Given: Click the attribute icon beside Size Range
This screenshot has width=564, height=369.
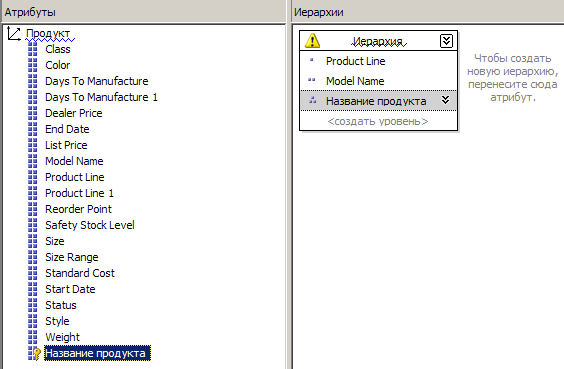Looking at the screenshot, I should (x=33, y=257).
